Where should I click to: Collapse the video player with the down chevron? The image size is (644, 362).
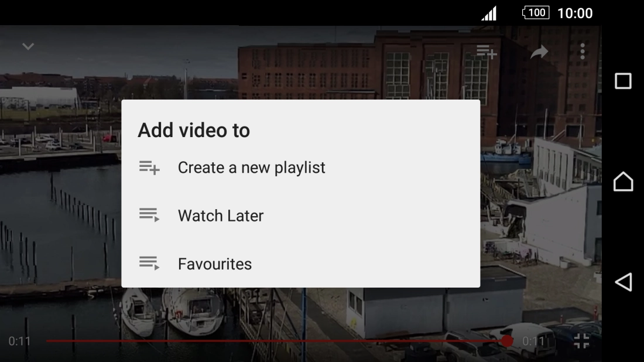click(x=28, y=47)
